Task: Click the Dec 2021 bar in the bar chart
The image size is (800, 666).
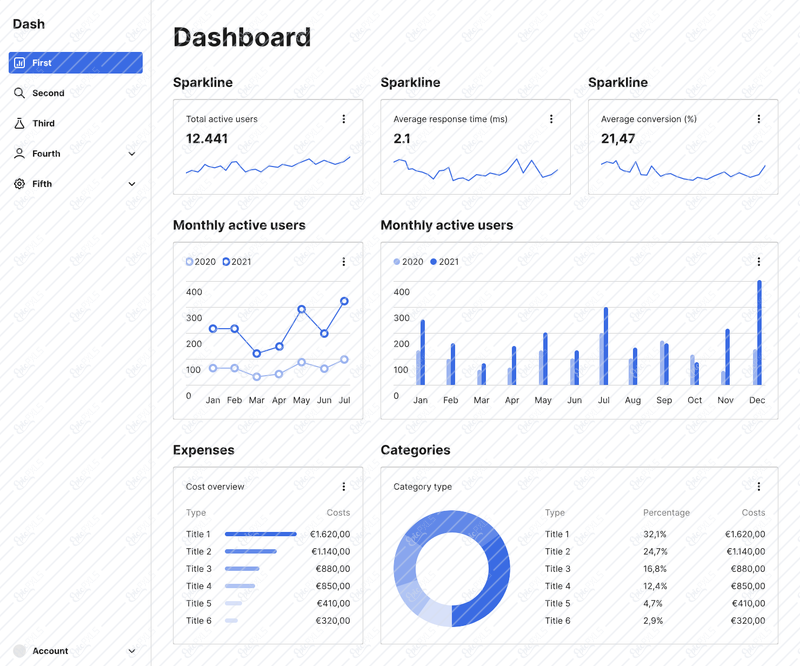Action: [759, 332]
